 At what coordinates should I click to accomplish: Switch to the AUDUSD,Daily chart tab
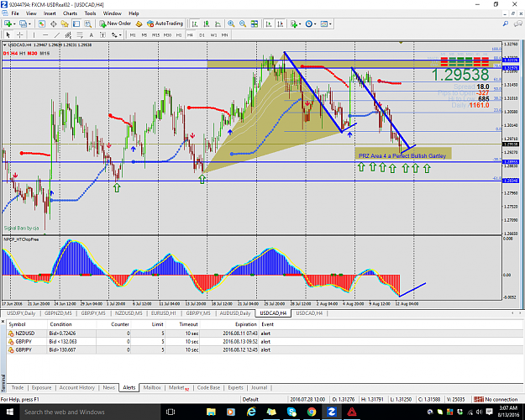[x=235, y=313]
